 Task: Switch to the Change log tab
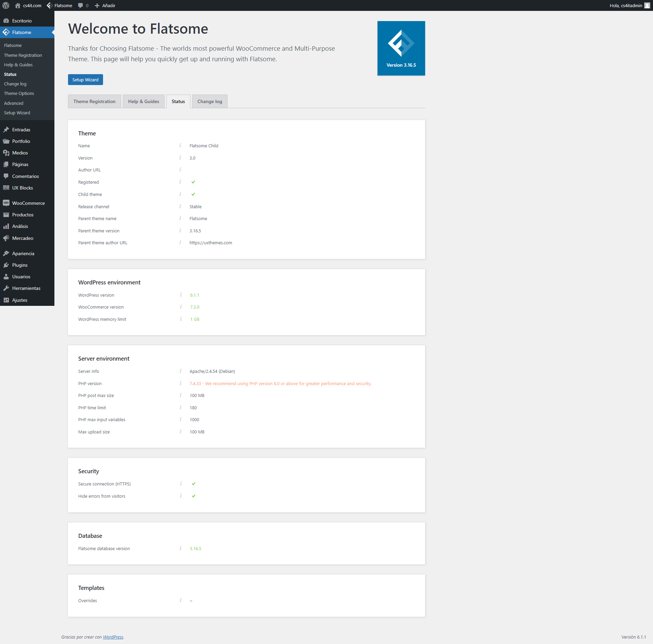click(x=210, y=101)
